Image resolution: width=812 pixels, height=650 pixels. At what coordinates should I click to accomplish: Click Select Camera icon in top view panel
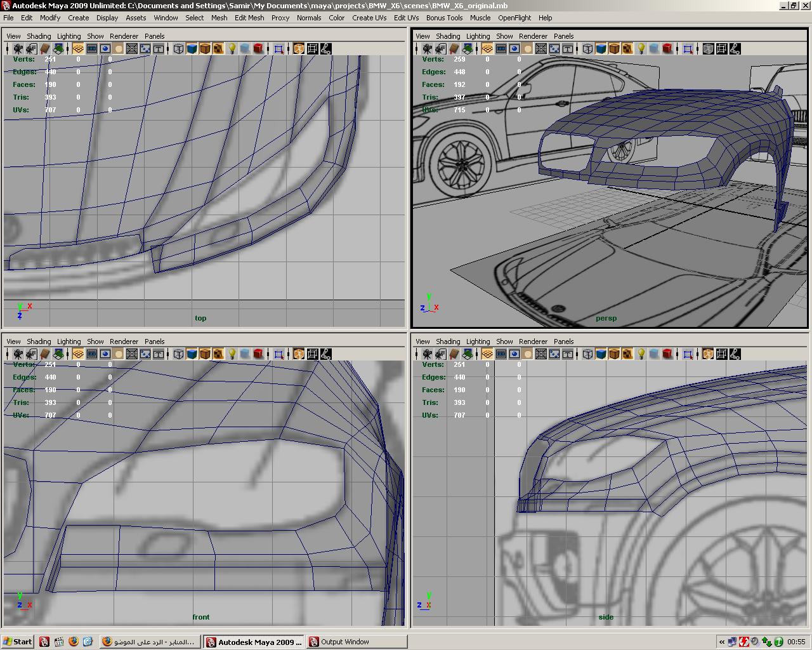pyautogui.click(x=18, y=49)
